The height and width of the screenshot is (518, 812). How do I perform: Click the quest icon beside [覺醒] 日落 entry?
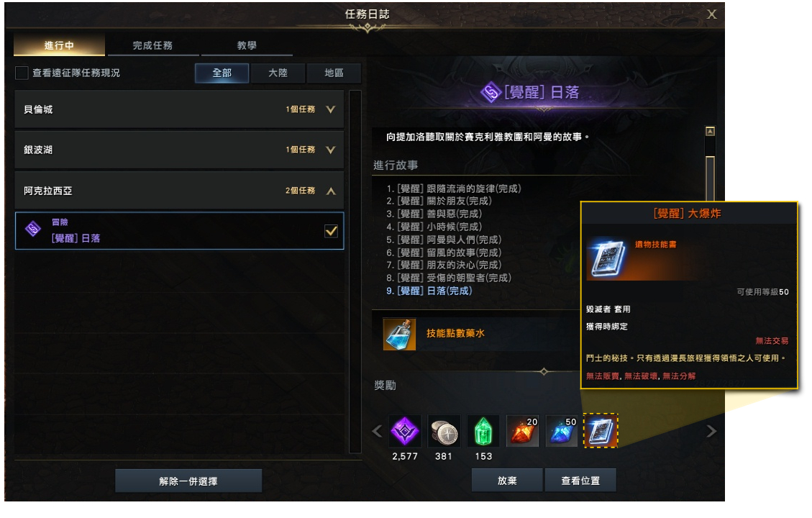pos(33,229)
